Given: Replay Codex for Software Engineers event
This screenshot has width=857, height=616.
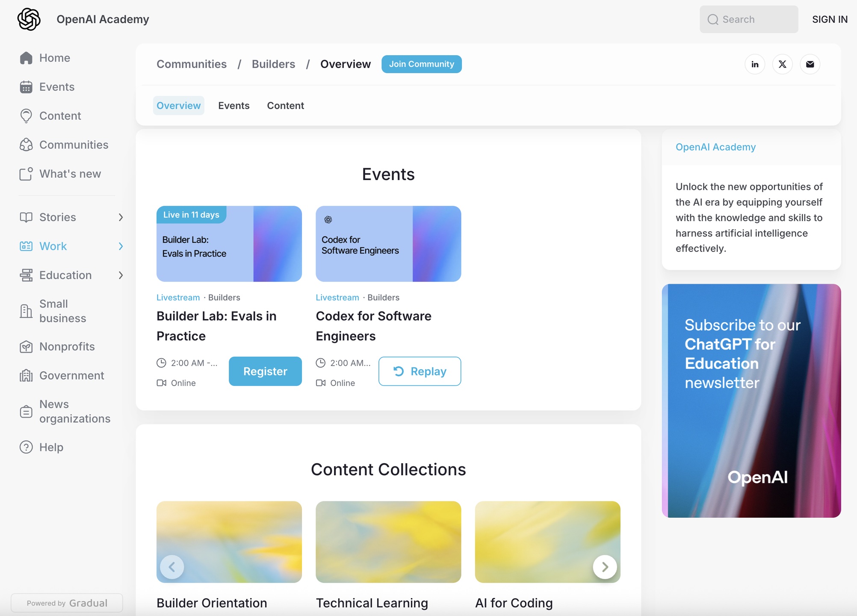Looking at the screenshot, I should [420, 371].
